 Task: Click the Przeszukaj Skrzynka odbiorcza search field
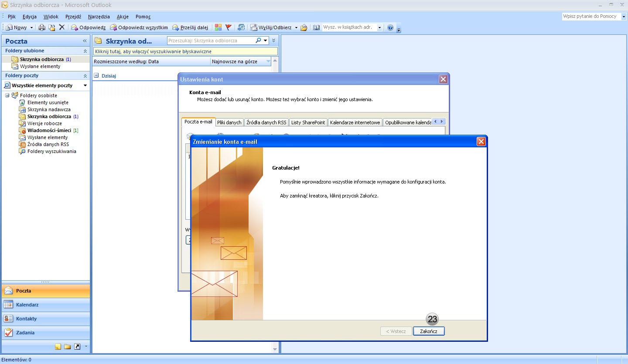tap(211, 41)
